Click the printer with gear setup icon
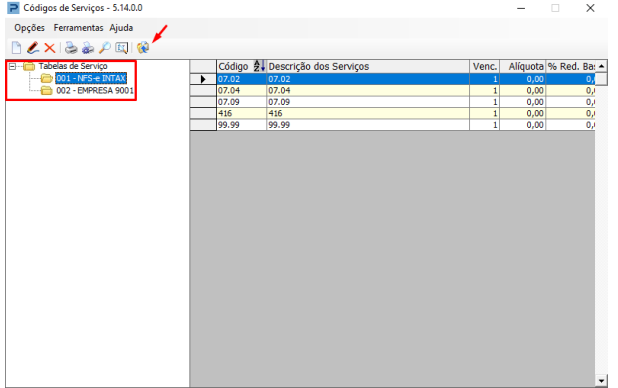Image resolution: width=618 pixels, height=388 pixels. tap(88, 48)
